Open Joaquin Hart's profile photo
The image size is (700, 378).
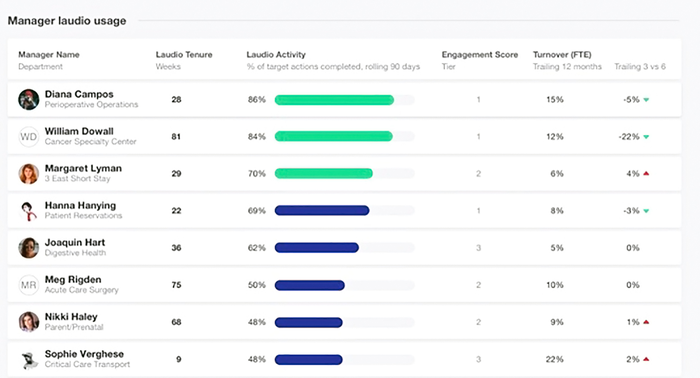[x=29, y=248]
